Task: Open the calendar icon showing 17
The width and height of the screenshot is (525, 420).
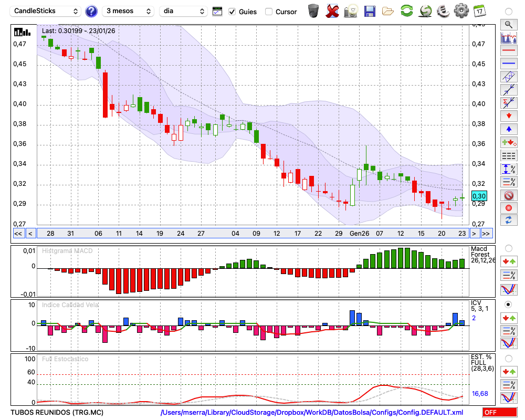Action: pos(479,11)
